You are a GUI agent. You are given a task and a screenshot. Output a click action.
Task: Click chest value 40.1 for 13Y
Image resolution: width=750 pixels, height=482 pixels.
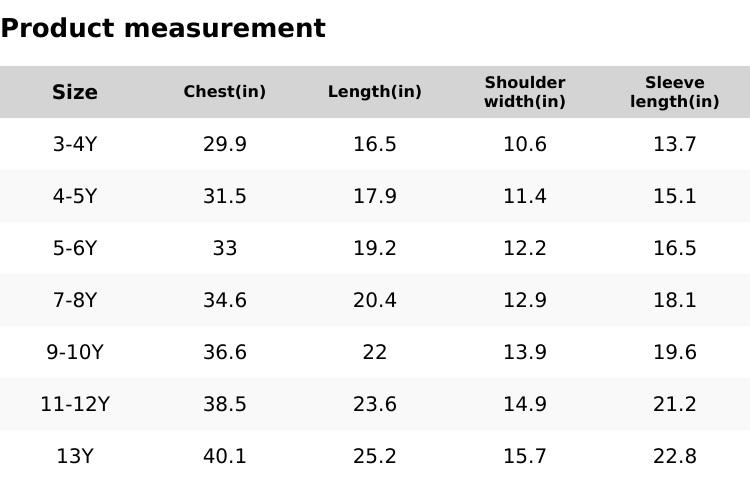[225, 456]
